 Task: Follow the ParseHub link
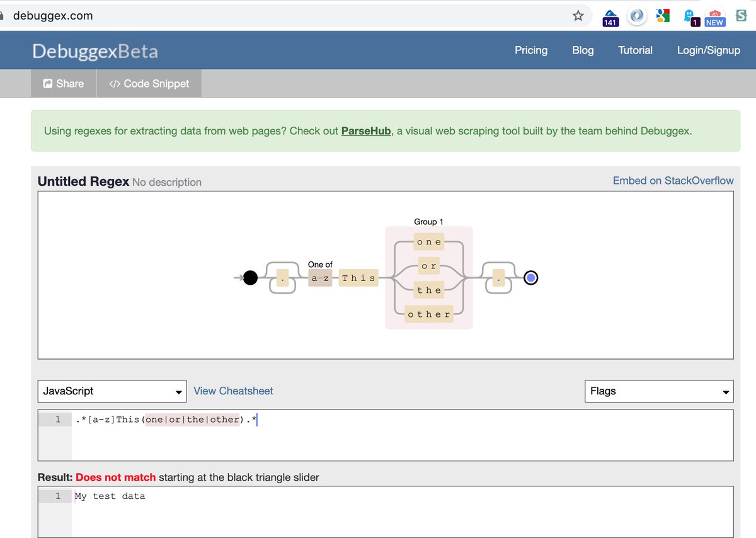pyautogui.click(x=366, y=131)
